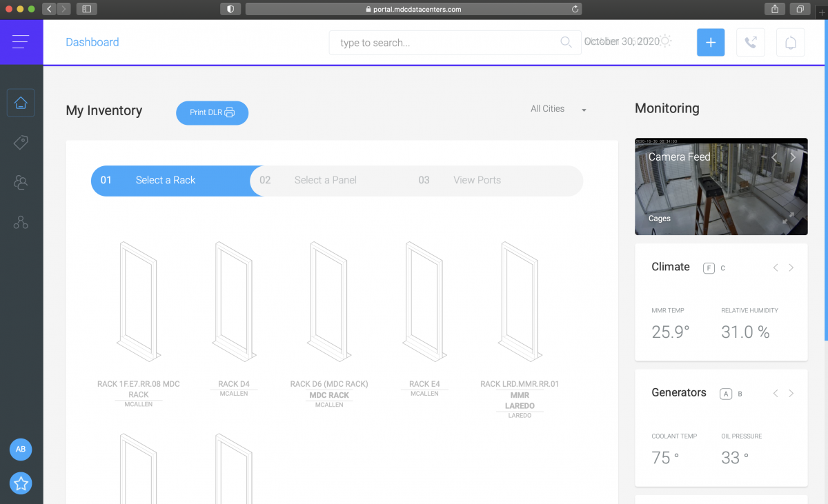Select generator A
This screenshot has width=828, height=504.
726,394
